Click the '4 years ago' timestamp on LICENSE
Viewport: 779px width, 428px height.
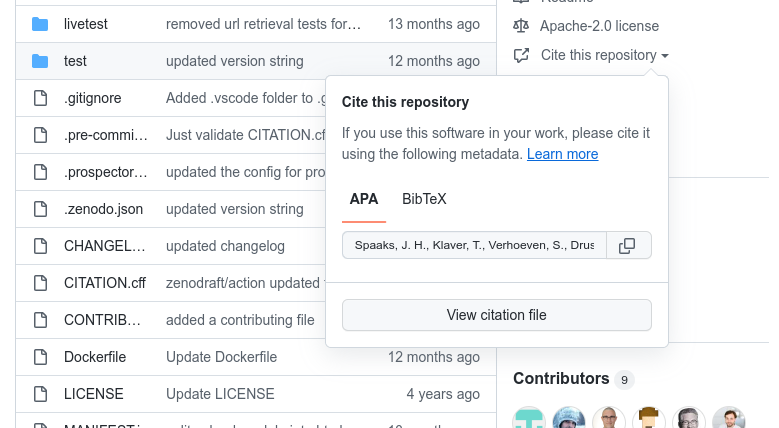click(443, 394)
